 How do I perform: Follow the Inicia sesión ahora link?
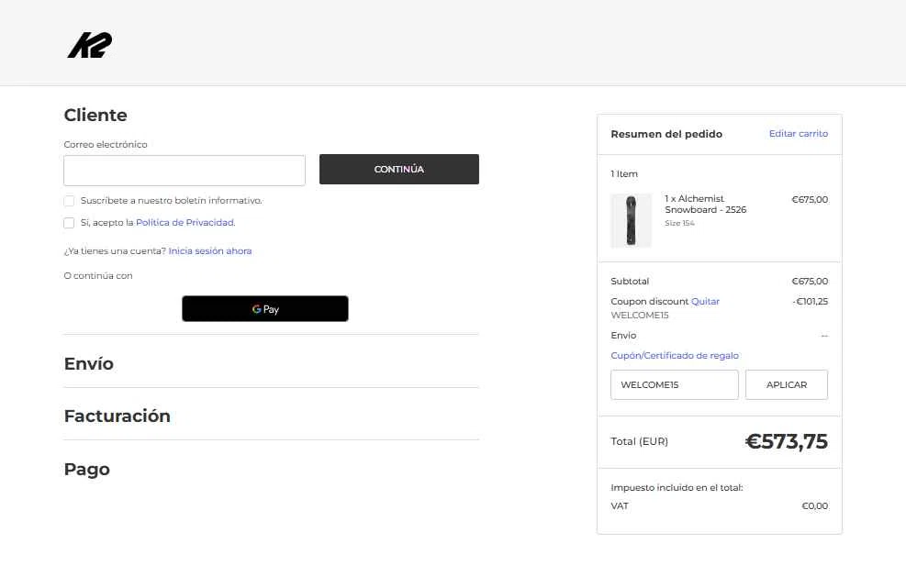[x=210, y=250]
